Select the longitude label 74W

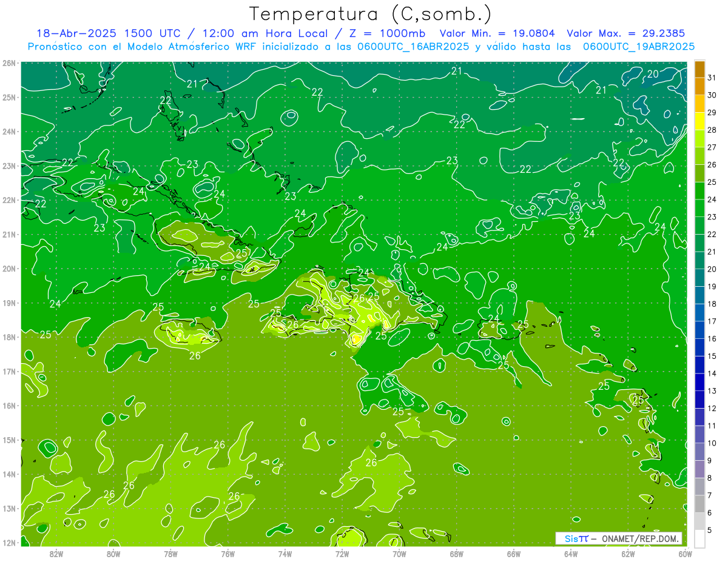[x=285, y=554]
